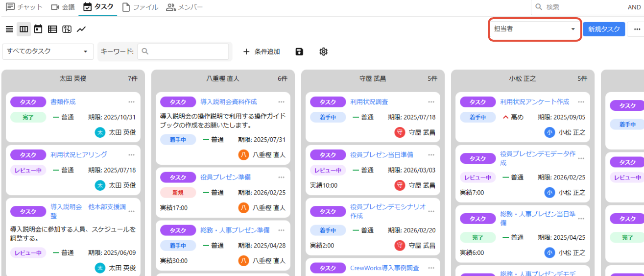This screenshot has height=276, width=644.
Task: Click 新規 status badge on 役員プレゼン準備
Action: point(178,193)
